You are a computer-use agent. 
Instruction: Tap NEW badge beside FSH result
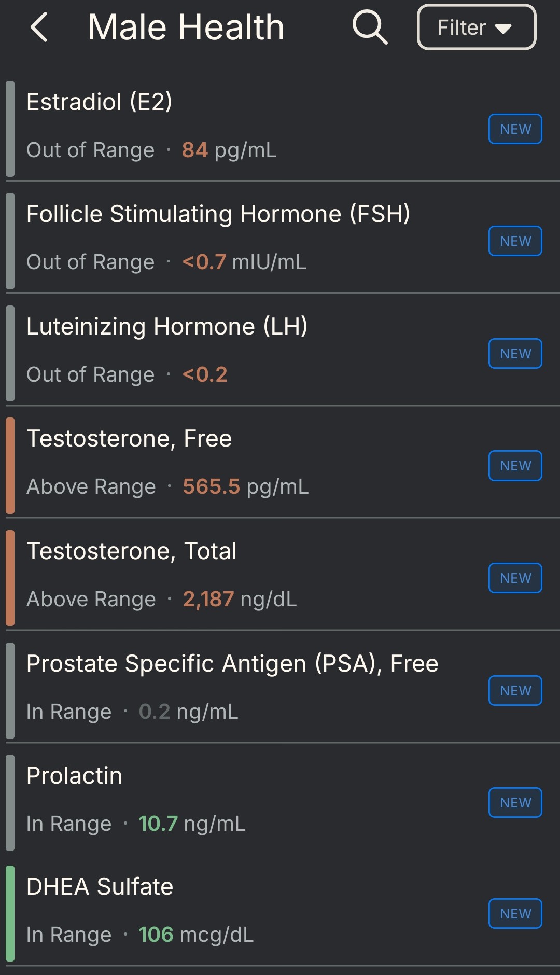click(x=515, y=241)
